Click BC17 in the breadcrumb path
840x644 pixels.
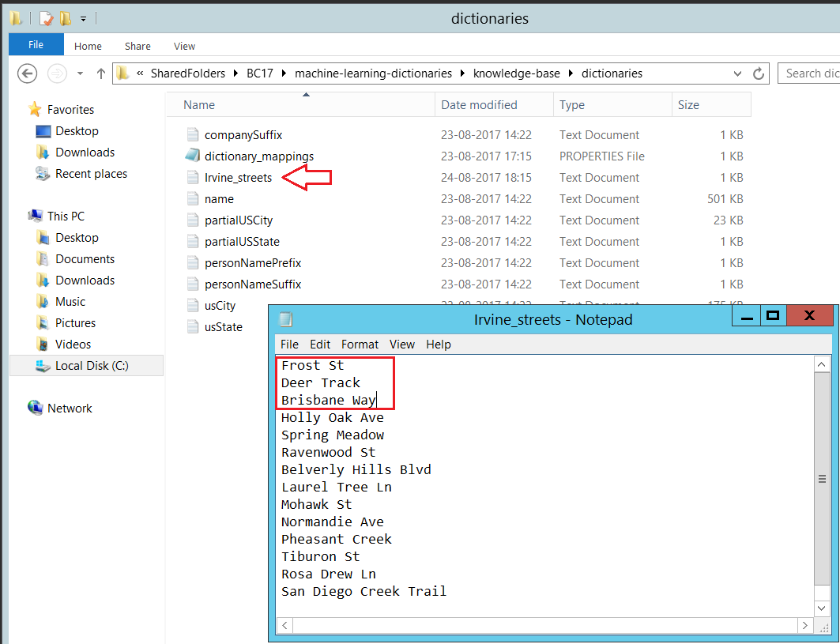pos(260,73)
